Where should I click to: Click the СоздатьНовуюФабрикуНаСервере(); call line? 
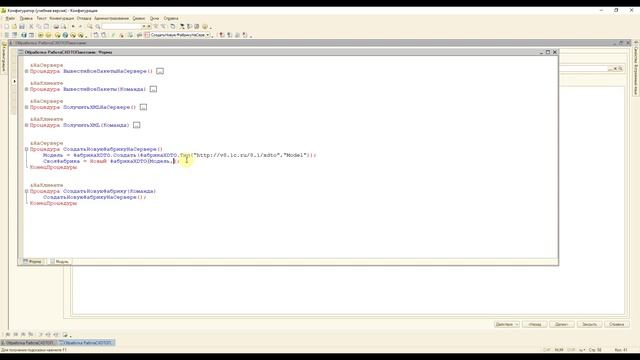[94, 197]
